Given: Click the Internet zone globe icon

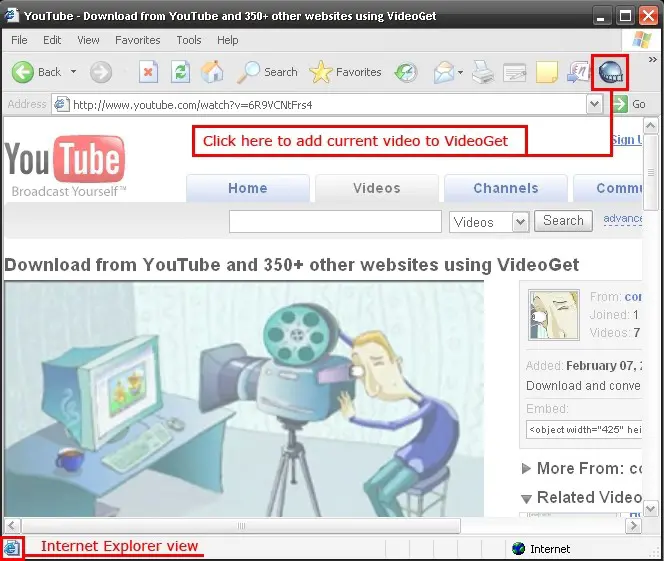Looking at the screenshot, I should click(518, 549).
